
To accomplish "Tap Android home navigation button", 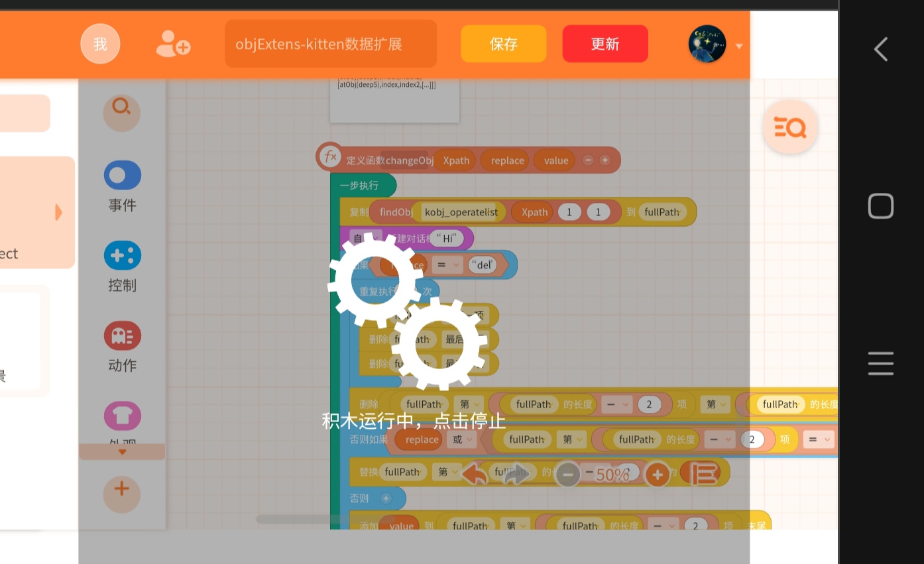I will coord(881,206).
